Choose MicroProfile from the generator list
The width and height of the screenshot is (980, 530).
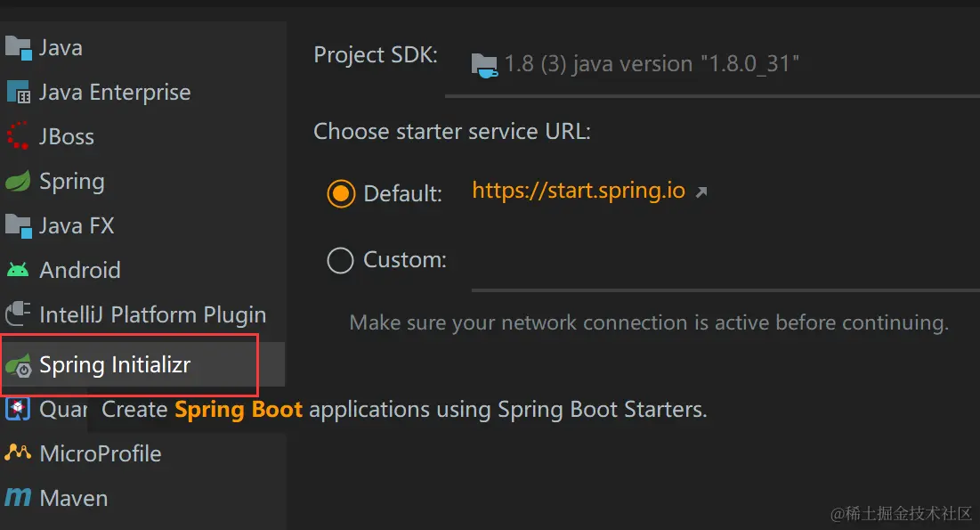pos(101,453)
